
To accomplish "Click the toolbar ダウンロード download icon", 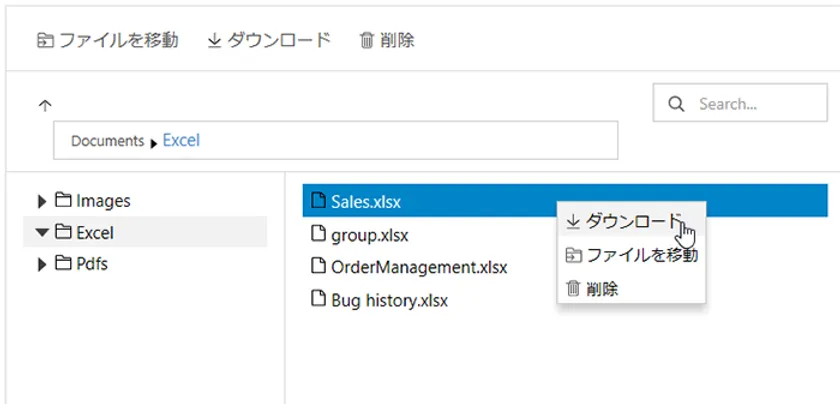I will click(x=213, y=41).
